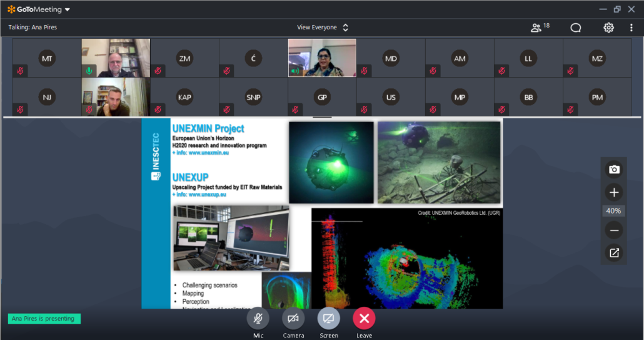The width and height of the screenshot is (644, 340).
Task: Select Ana Pires speaking video tile
Action: [322, 58]
